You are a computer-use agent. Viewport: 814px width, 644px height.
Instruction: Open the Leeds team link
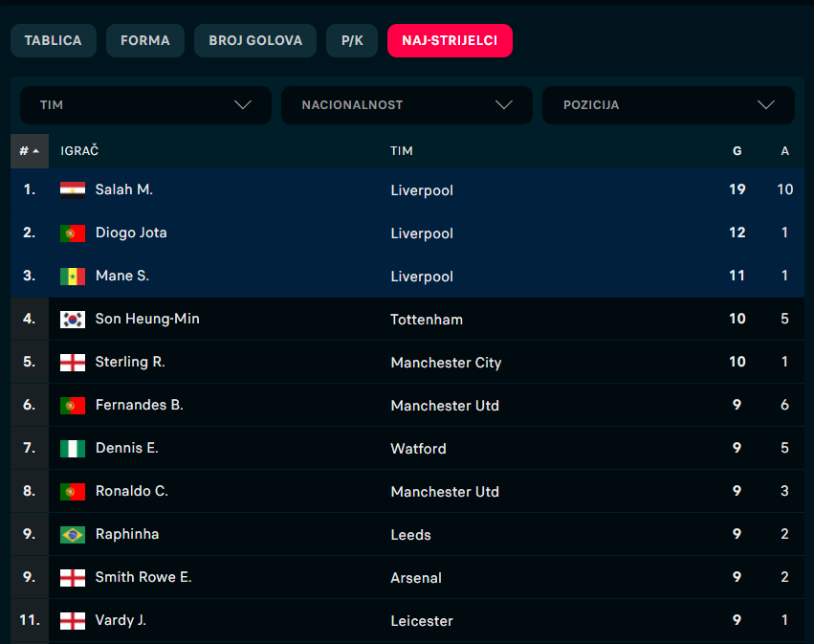pyautogui.click(x=410, y=535)
